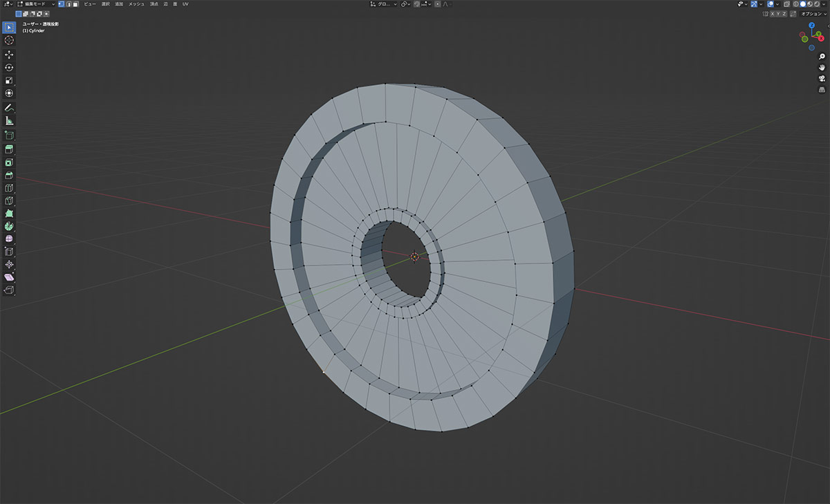
Task: Toggle proportional editing button
Action: click(438, 3)
